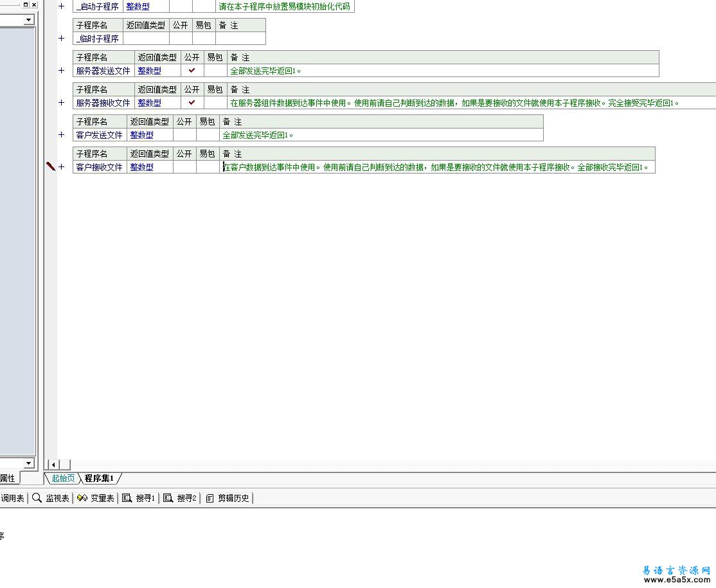Click the 整数型 return type of 服务器接收文件

[x=149, y=103]
